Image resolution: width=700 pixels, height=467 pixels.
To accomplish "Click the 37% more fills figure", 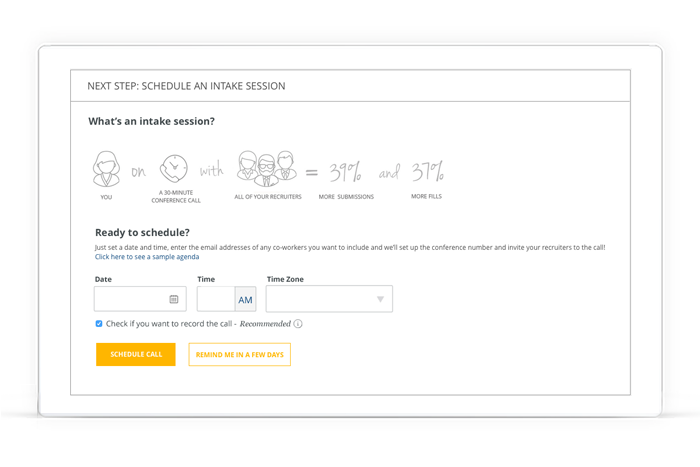I will pyautogui.click(x=428, y=171).
